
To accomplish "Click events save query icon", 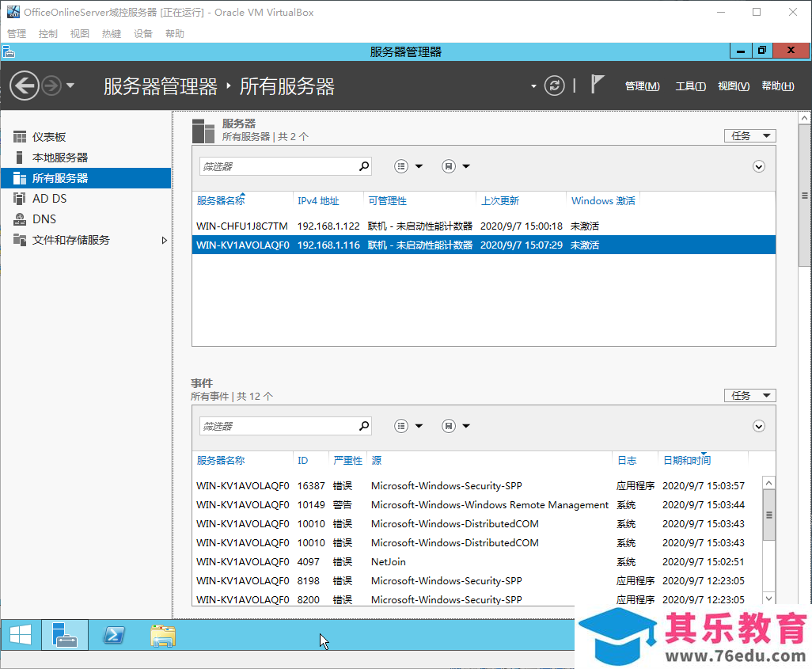I will click(x=449, y=426).
